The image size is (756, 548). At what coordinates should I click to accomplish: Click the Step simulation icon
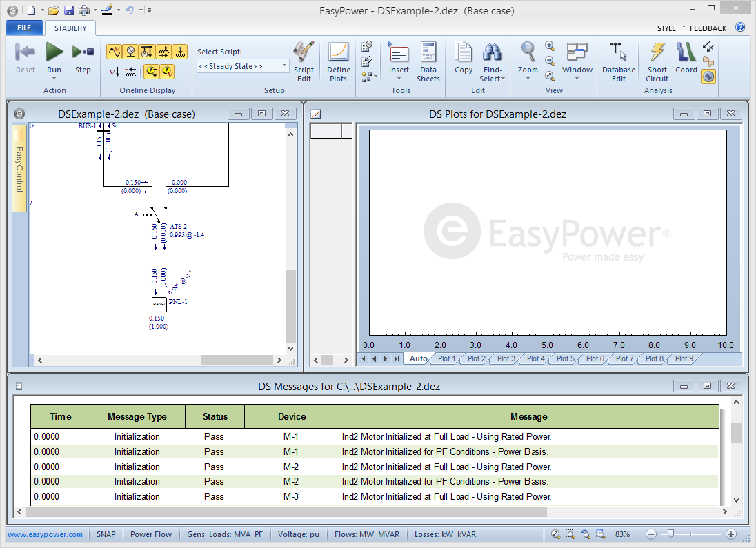coord(83,52)
